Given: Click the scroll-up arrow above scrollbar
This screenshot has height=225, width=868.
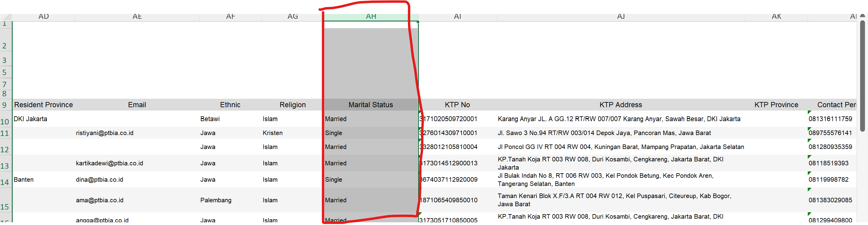Looking at the screenshot, I should [862, 16].
